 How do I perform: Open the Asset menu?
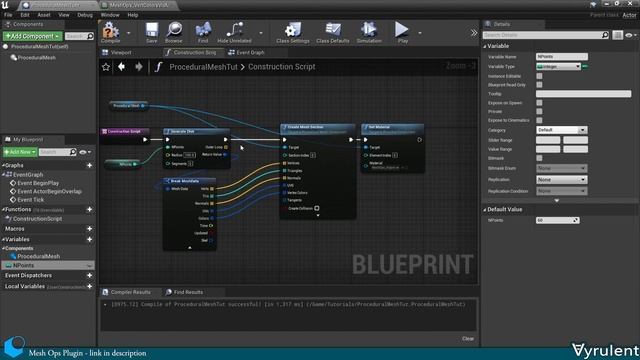point(44,15)
